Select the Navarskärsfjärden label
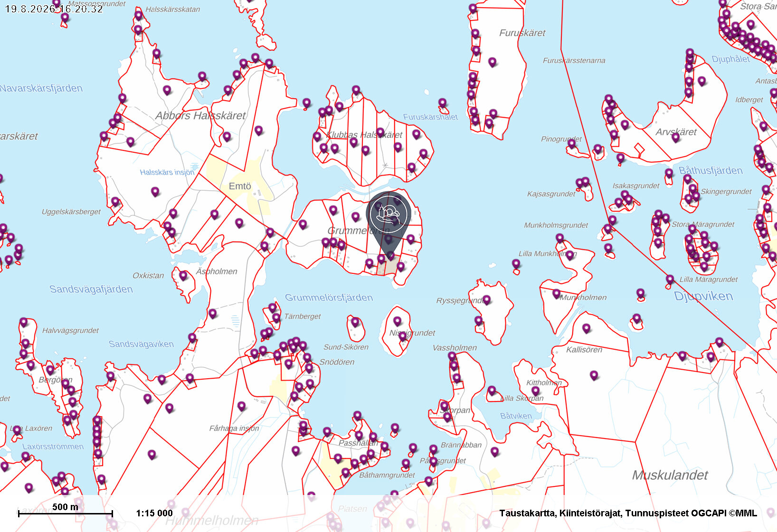777x532 pixels. pos(41,88)
